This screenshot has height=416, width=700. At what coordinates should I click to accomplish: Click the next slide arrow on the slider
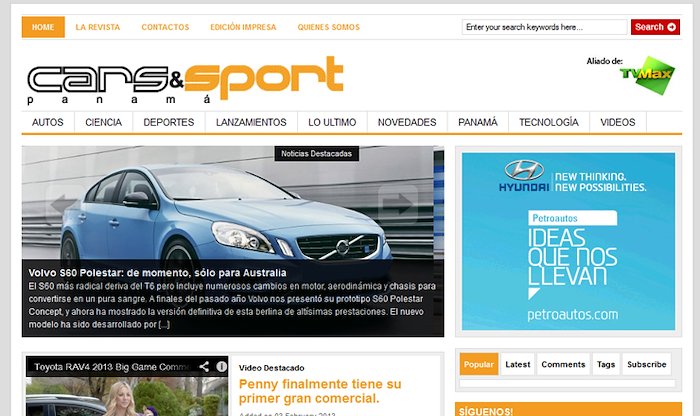pos(398,204)
